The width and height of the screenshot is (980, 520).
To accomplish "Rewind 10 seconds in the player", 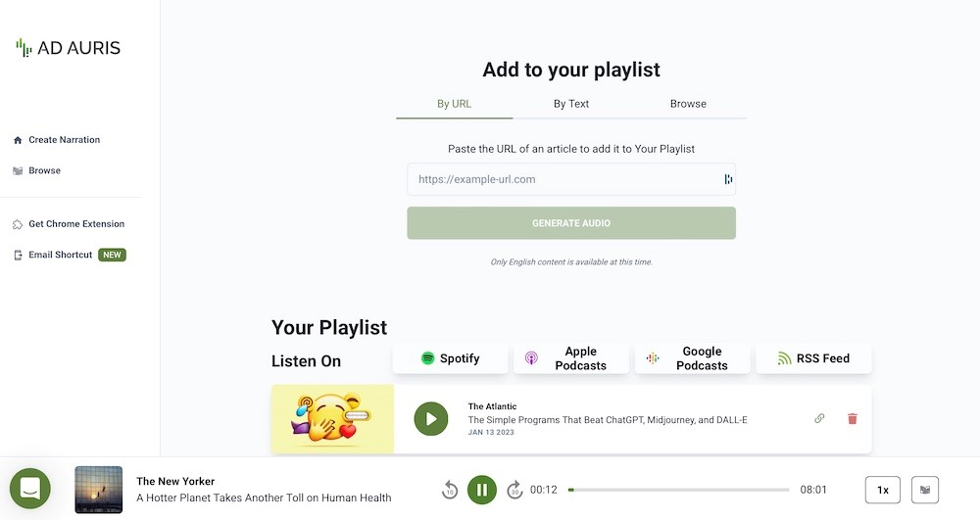I will [450, 490].
